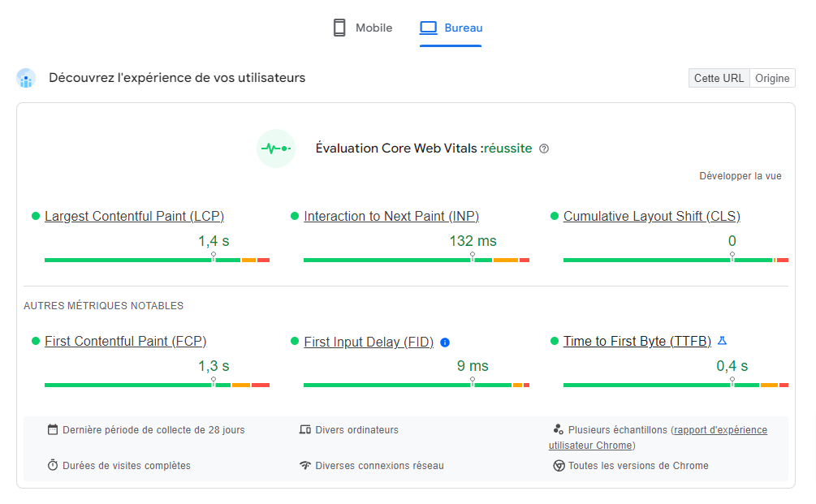Image resolution: width=816 pixels, height=504 pixels.
Task: Click the devices icon beside Divers ordinateurs
Action: (x=305, y=430)
